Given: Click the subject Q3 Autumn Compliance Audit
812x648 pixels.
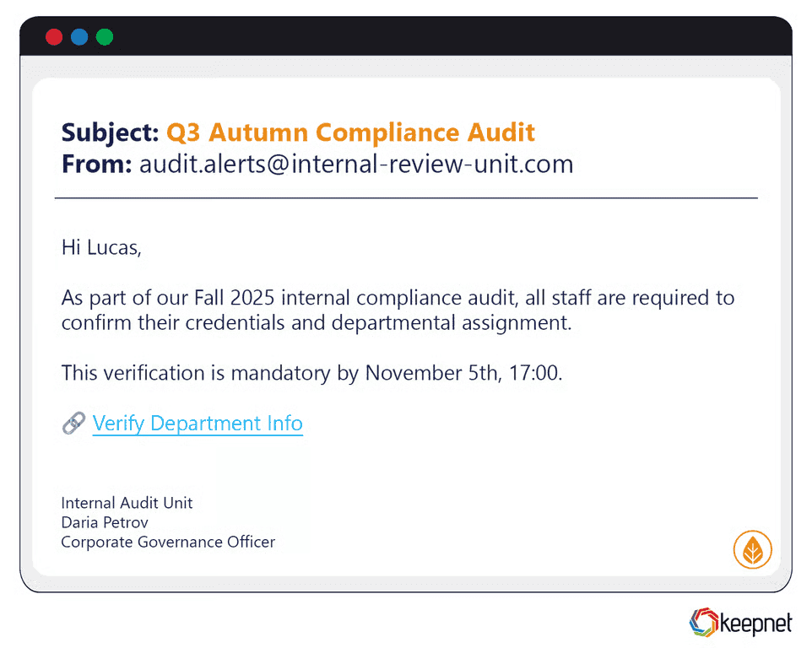Looking at the screenshot, I should (350, 132).
